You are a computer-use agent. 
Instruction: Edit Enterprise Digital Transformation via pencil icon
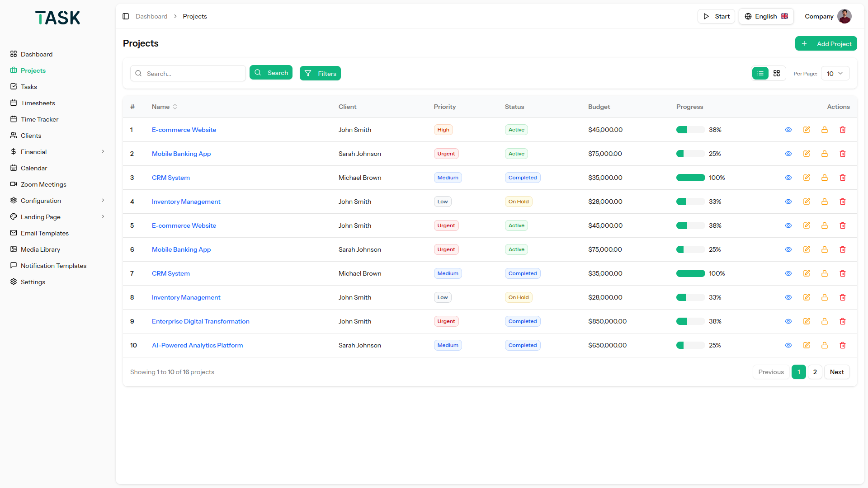coord(807,321)
